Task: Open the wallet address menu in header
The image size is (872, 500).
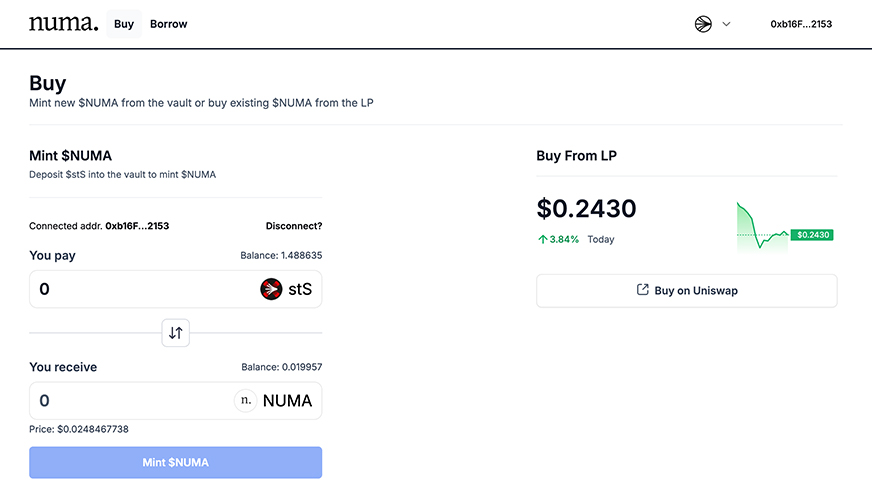Action: [801, 24]
